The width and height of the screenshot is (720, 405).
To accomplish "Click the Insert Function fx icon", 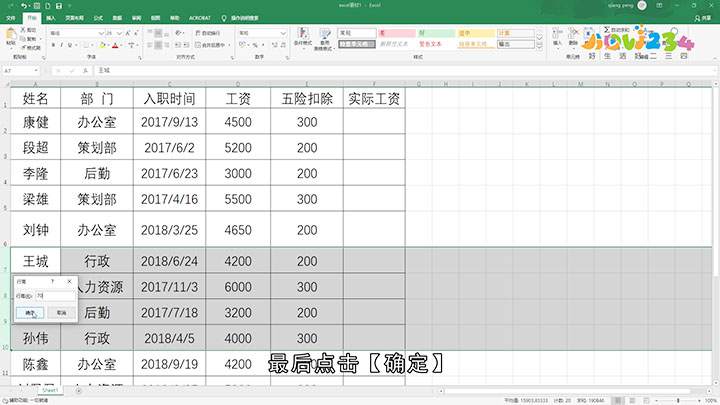I will (85, 71).
